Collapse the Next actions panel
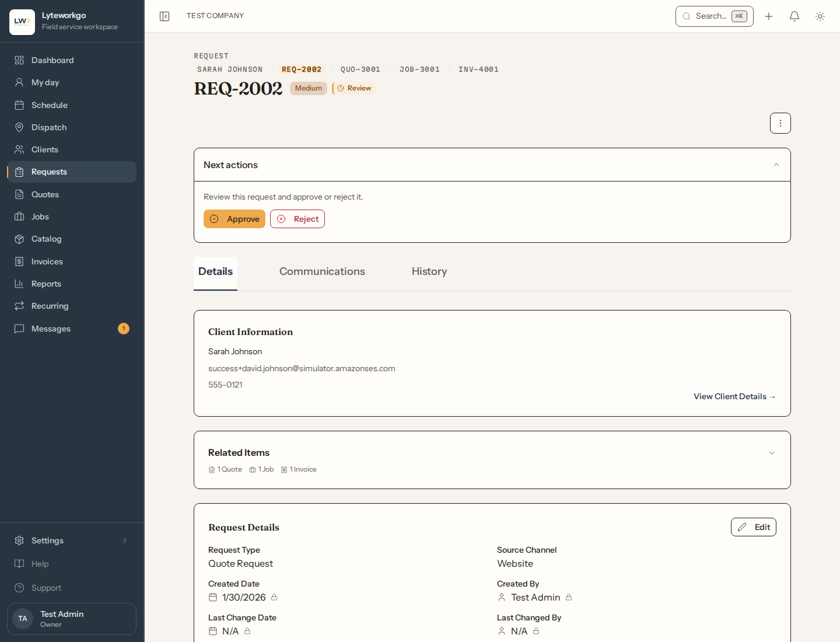 (x=776, y=165)
